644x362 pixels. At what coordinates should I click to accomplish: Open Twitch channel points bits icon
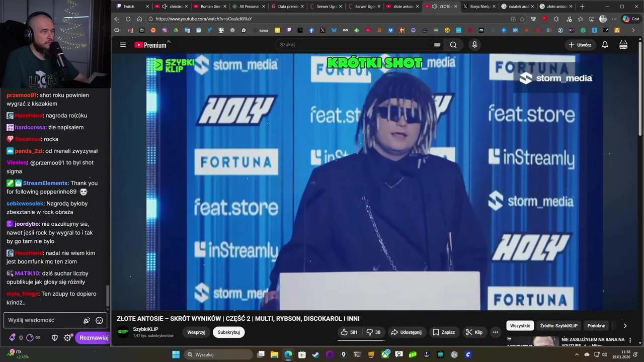[12, 338]
